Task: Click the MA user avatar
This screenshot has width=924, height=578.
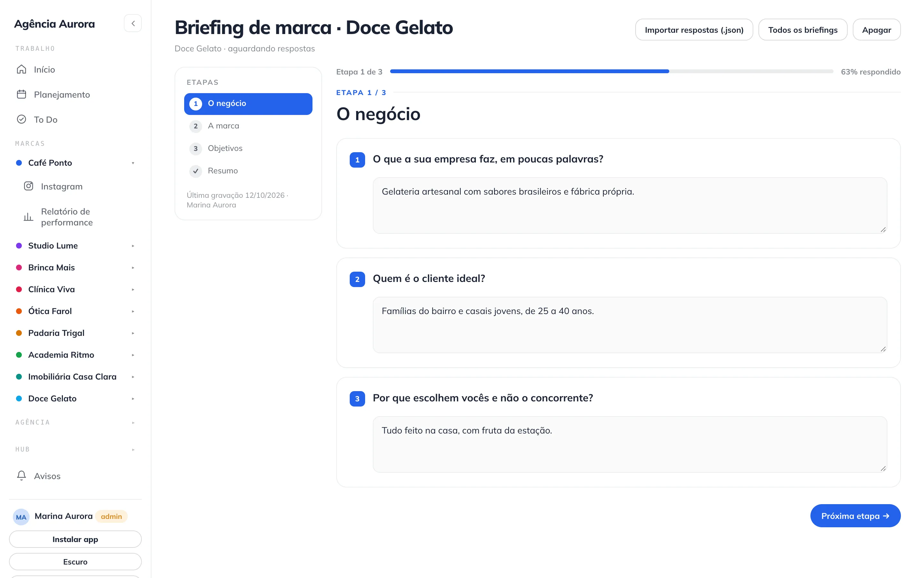Action: 21,517
